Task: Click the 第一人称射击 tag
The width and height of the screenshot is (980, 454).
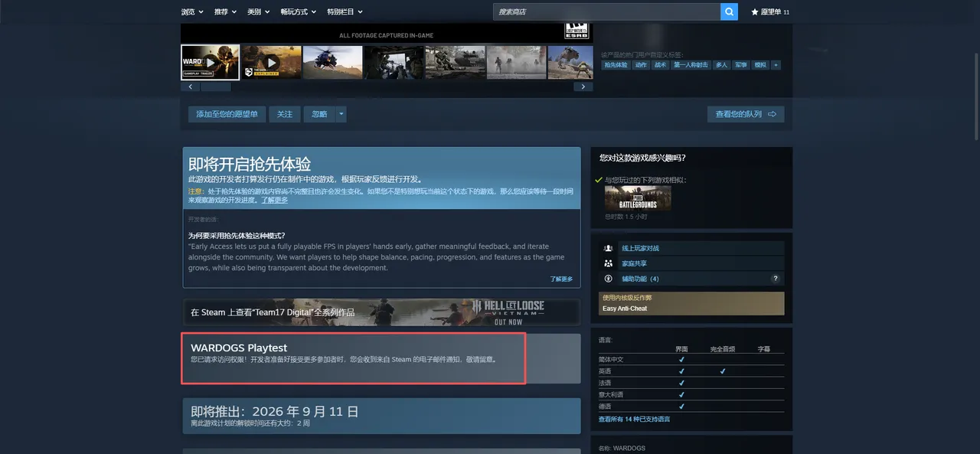Action: (x=691, y=65)
